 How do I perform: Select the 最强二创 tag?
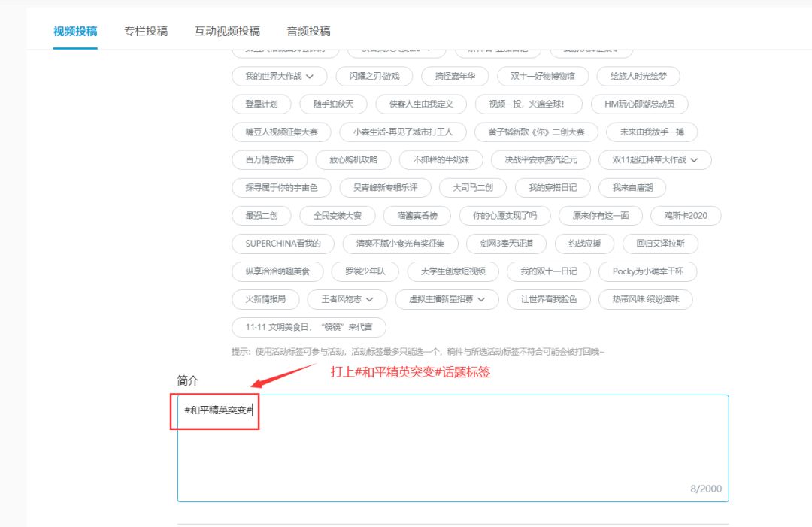(262, 216)
